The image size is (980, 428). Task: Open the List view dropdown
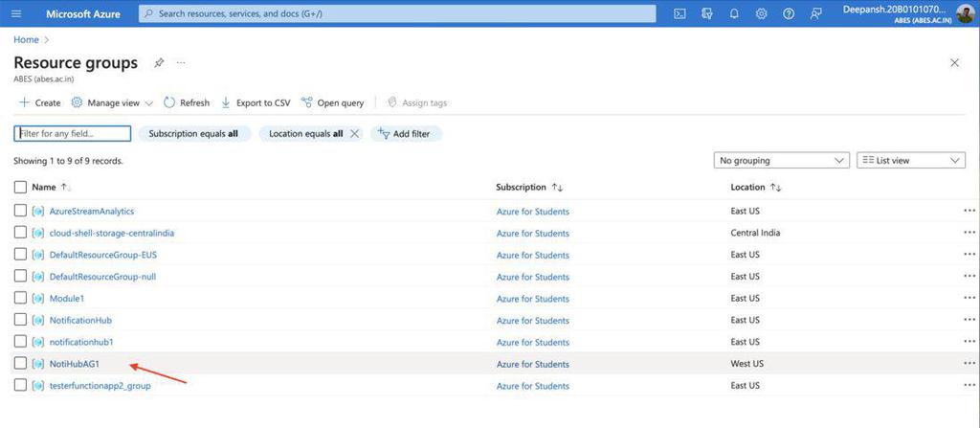910,161
